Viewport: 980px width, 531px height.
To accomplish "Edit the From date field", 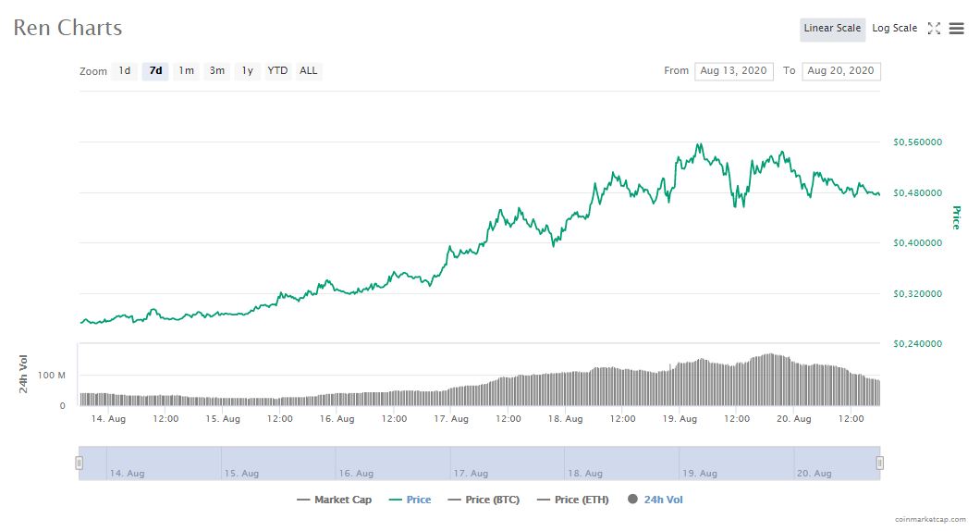I will (x=734, y=71).
